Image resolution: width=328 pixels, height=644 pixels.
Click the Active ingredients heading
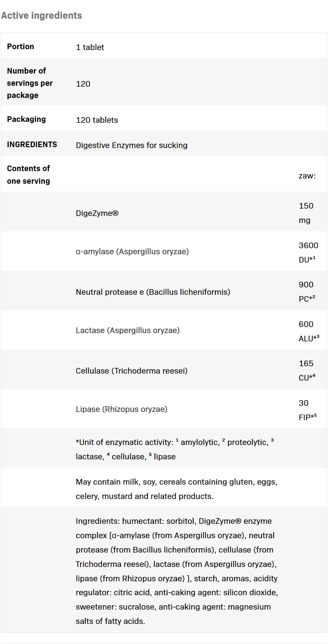pyautogui.click(x=41, y=15)
